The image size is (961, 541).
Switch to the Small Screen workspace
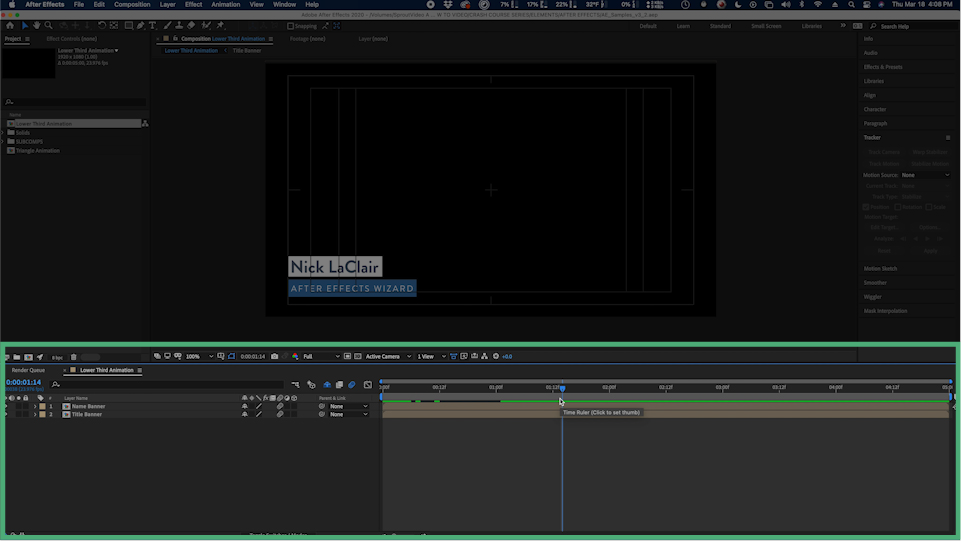(766, 26)
